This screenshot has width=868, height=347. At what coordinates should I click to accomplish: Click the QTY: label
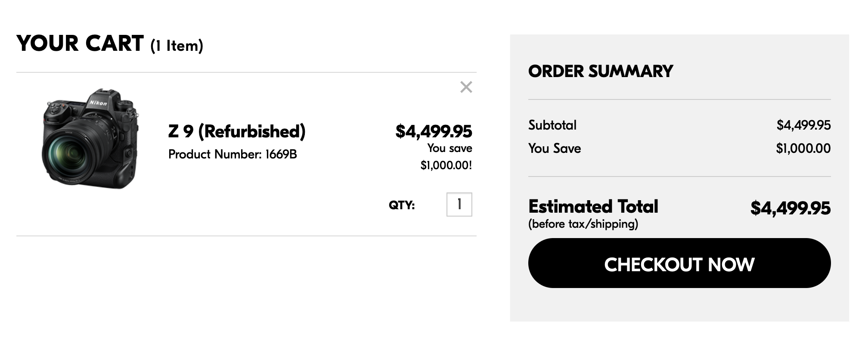click(401, 205)
